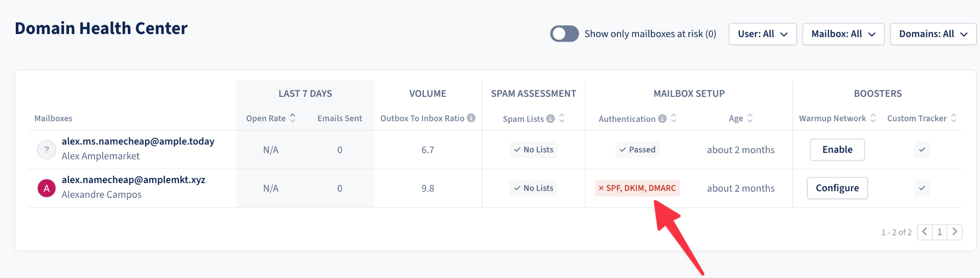Open mailbox alex.namecheap@amplemkt.xyz
980x278 pixels.
click(x=134, y=180)
